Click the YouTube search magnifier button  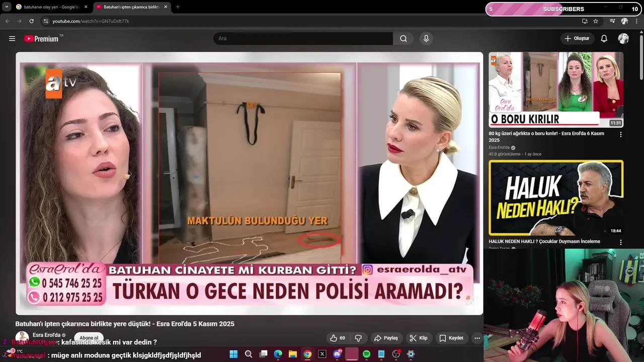coord(404,39)
